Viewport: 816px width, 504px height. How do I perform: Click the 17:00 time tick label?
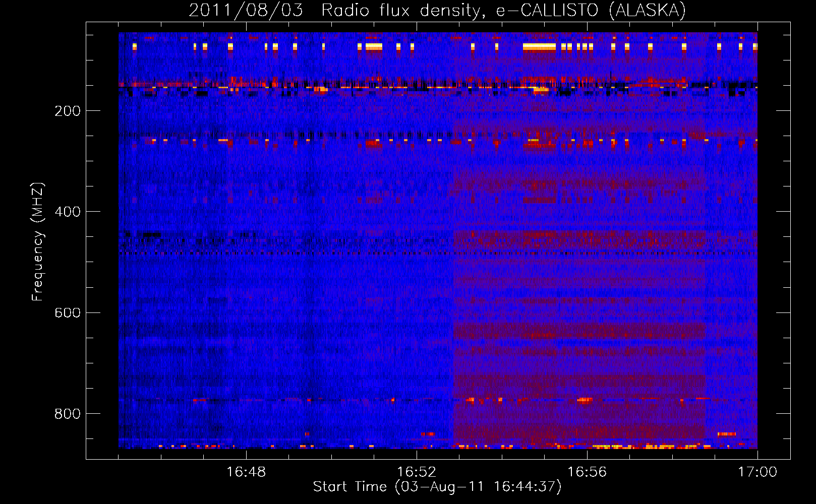(x=757, y=472)
